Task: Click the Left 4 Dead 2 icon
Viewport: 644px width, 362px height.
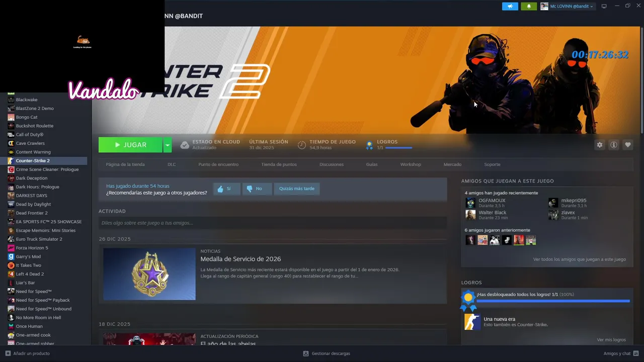Action: coord(11,274)
